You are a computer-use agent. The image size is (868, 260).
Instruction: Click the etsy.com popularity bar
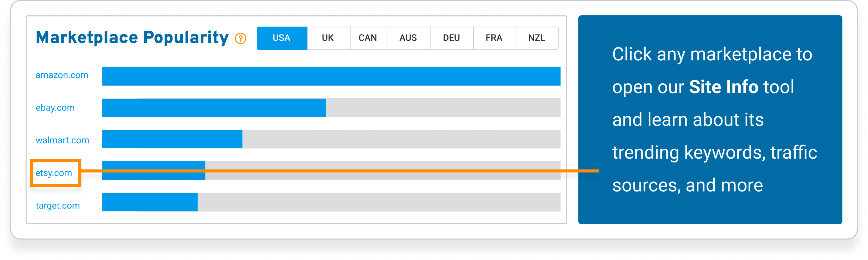[x=331, y=171]
